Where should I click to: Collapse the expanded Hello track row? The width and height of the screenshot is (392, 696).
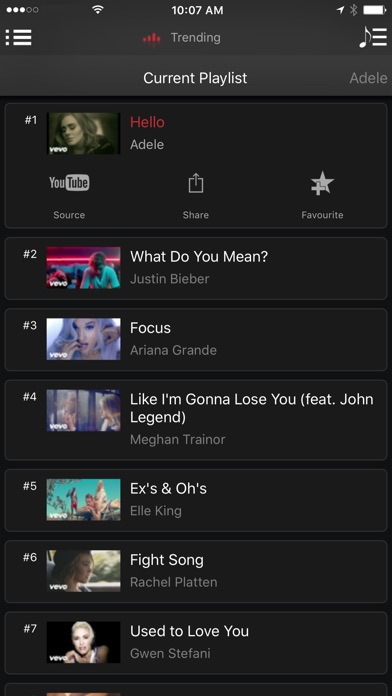(x=196, y=133)
